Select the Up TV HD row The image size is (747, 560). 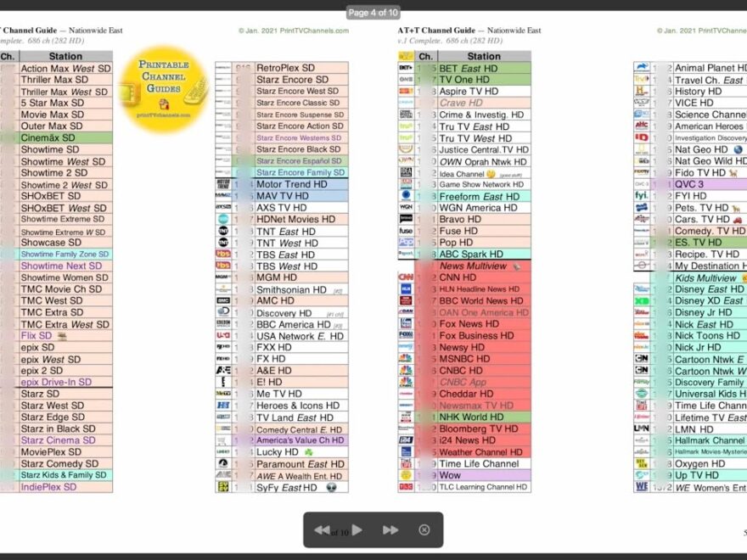(690, 475)
